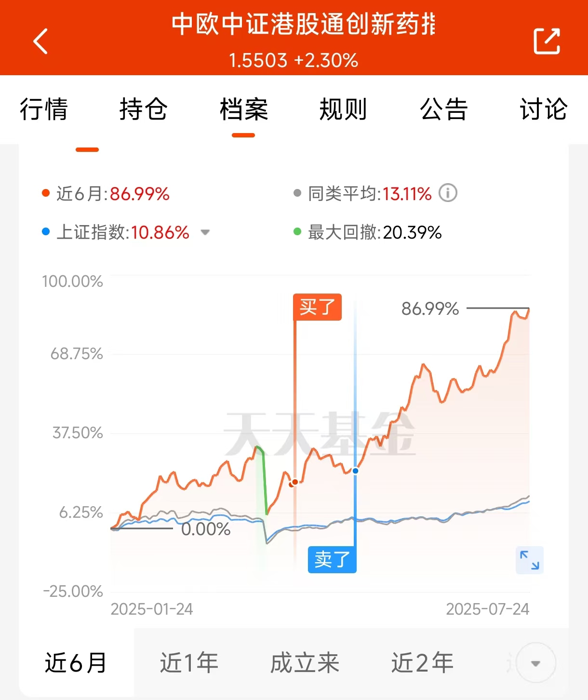Select 近1年 time range

(x=189, y=663)
